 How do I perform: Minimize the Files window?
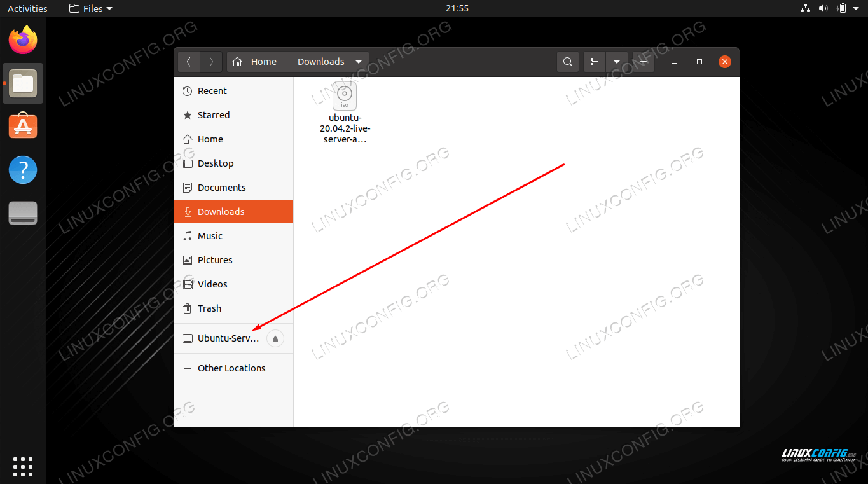tap(674, 62)
